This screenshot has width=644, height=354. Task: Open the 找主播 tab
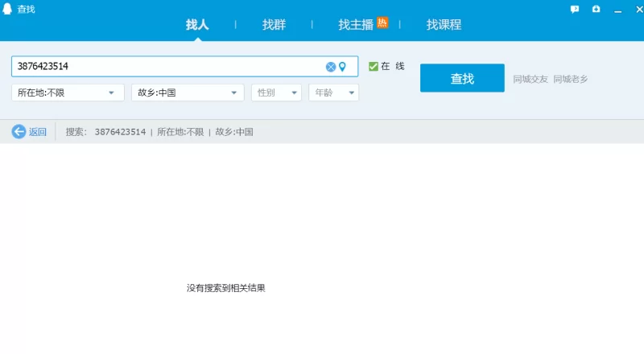click(x=356, y=25)
